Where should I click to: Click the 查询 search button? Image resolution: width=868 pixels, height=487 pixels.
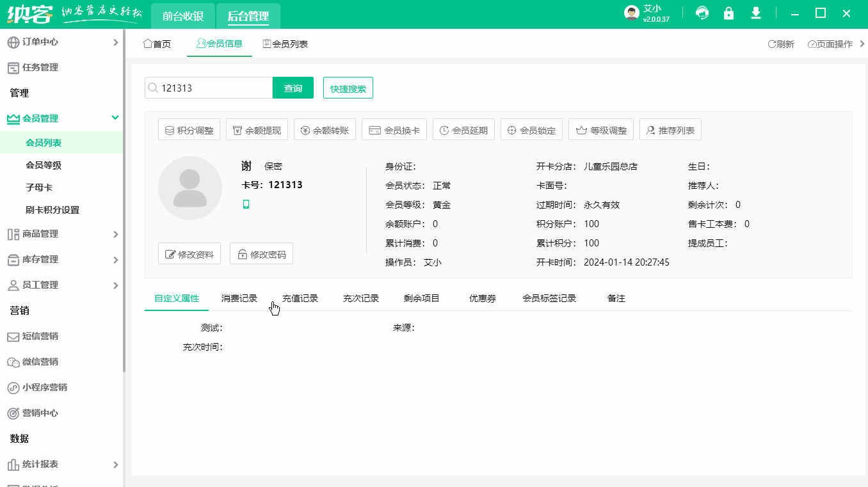click(293, 88)
